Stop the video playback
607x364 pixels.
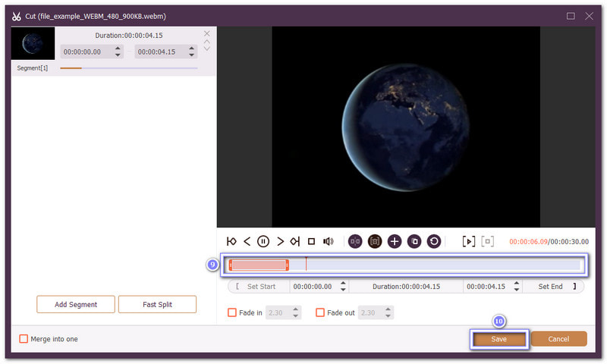tap(311, 241)
